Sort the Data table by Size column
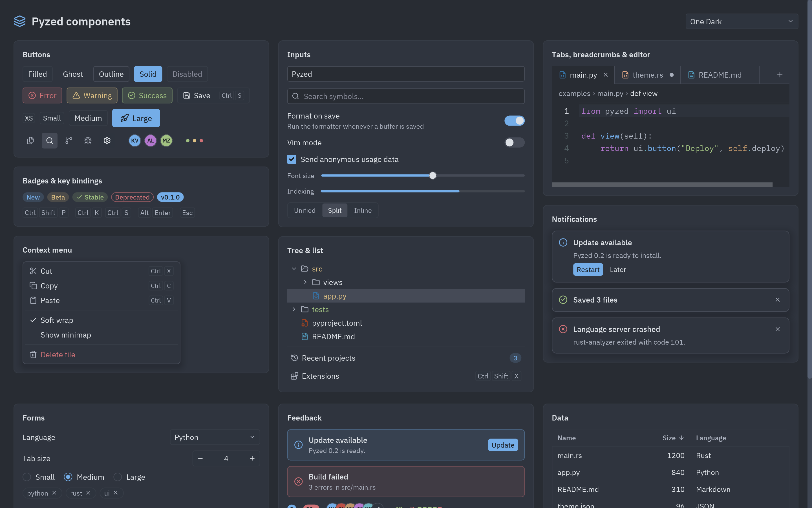Viewport: 812px width, 508px height. [673, 438]
